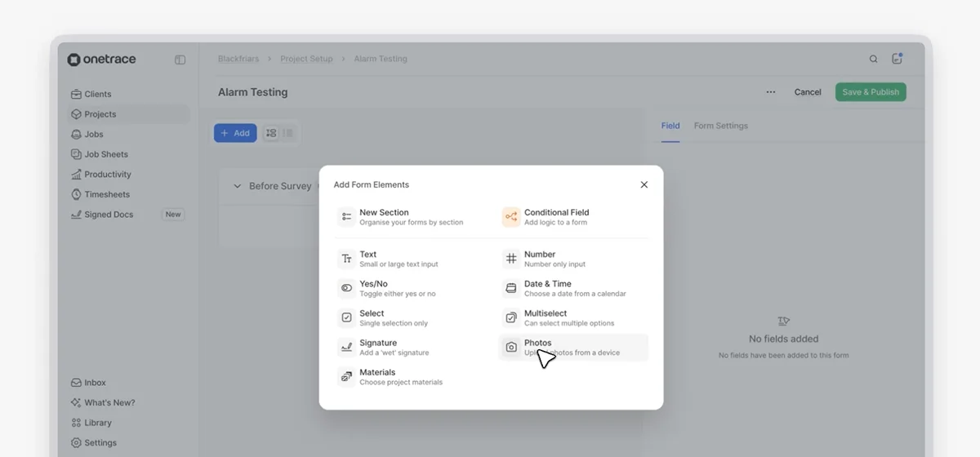Image resolution: width=980 pixels, height=457 pixels.
Task: Select the Multiselect icon
Action: click(511, 317)
